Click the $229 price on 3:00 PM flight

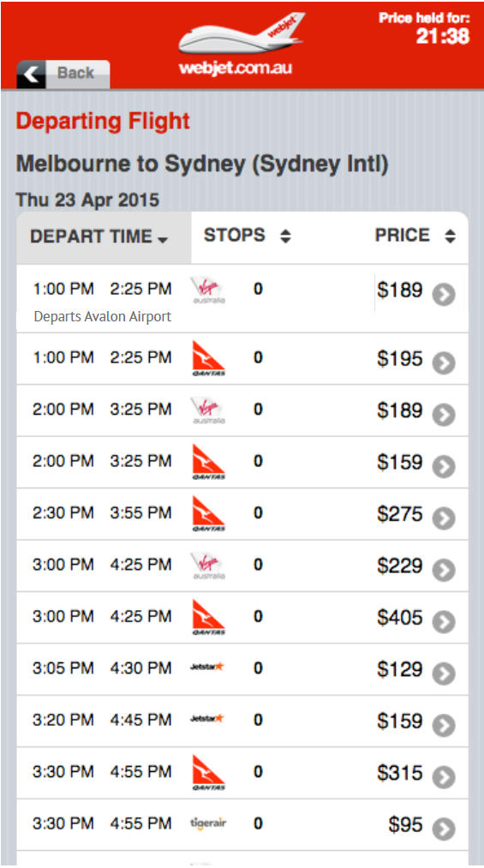400,566
